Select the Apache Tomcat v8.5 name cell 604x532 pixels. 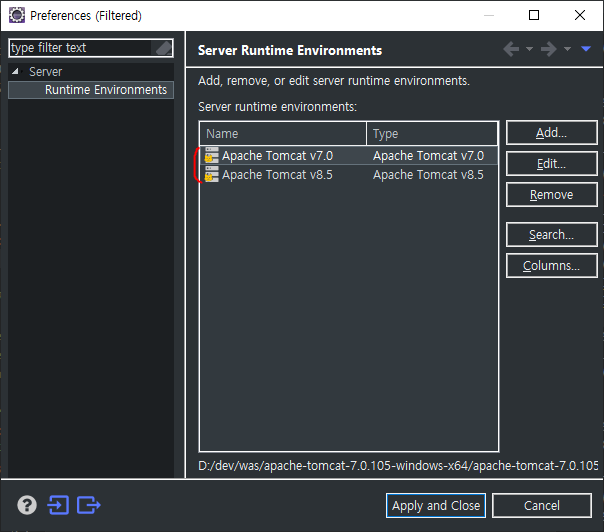coord(277,175)
